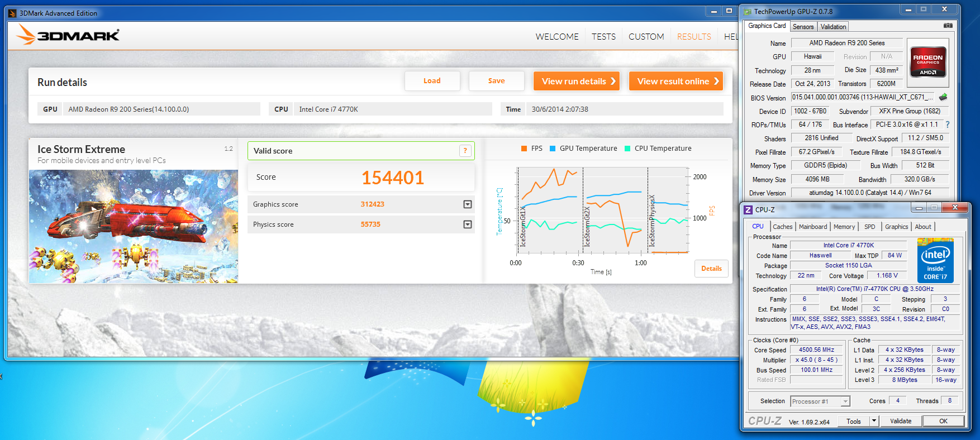The image size is (980, 440).
Task: Switch to the CPU-Z SPD tab
Action: (x=869, y=227)
